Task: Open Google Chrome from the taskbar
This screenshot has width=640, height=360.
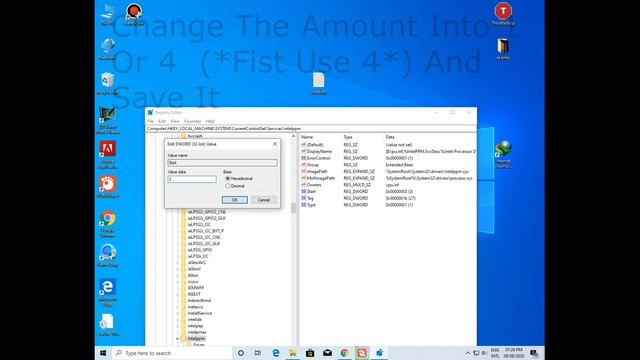Action: (344, 353)
